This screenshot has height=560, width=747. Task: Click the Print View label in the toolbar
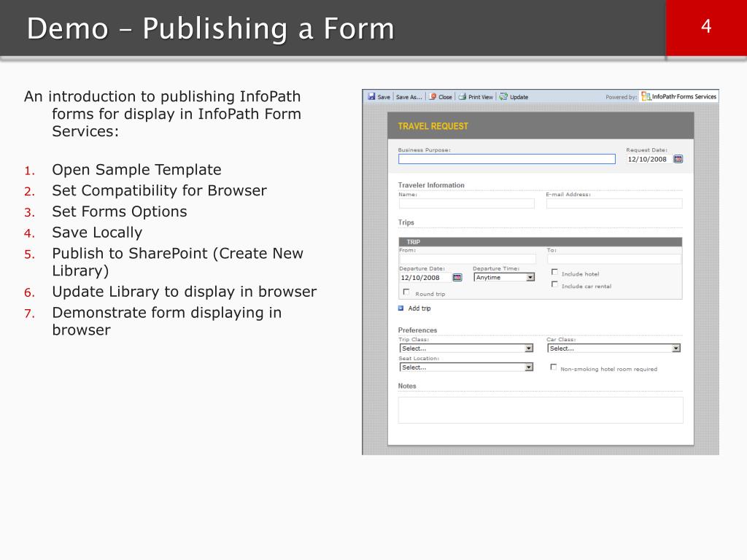click(480, 97)
